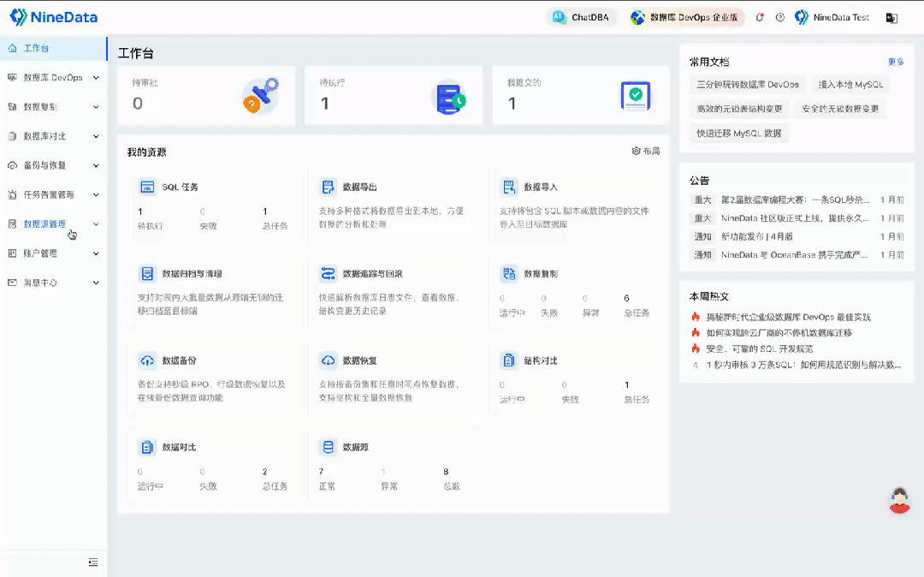Open 安全的无锁数据变更 document
Screen dimensions: 924x577
pos(840,109)
